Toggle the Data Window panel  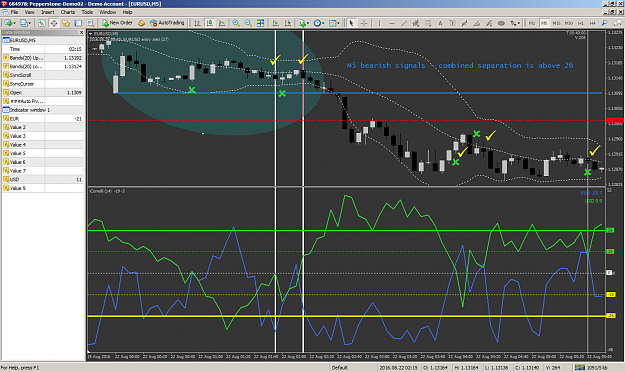coord(54,23)
